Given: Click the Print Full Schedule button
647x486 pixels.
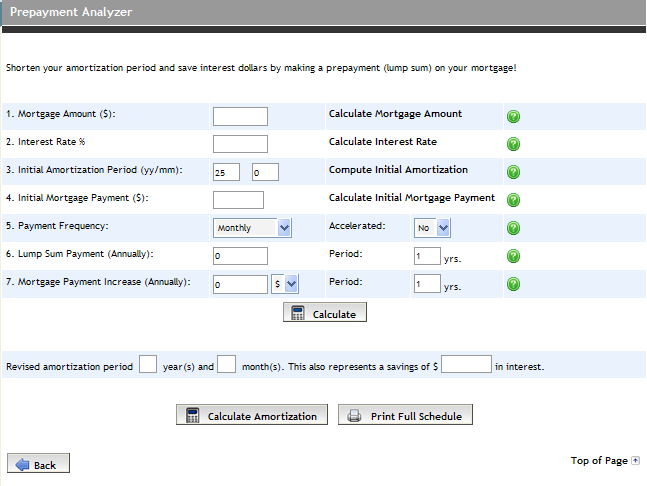Looking at the screenshot, I should coord(405,415).
